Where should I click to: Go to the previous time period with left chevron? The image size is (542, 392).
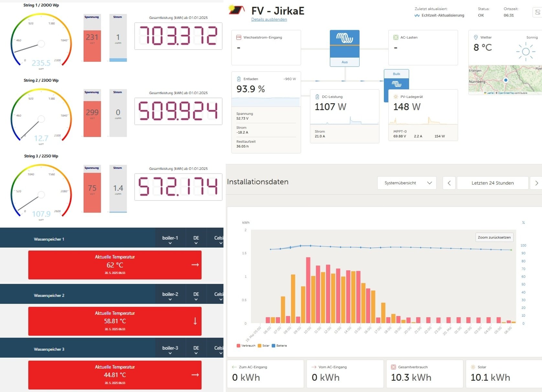(x=449, y=183)
